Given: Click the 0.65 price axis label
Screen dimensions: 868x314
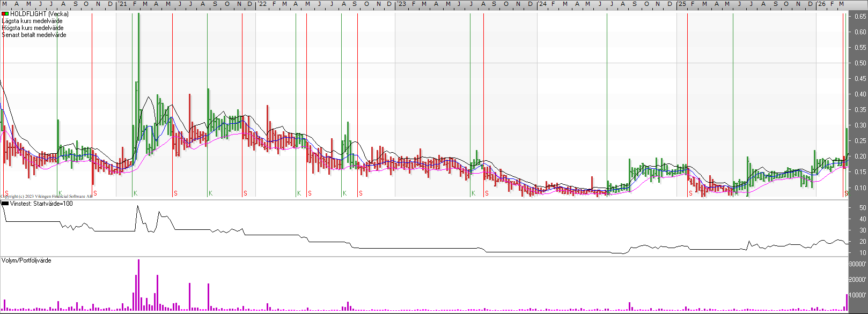Looking at the screenshot, I should 860,17.
